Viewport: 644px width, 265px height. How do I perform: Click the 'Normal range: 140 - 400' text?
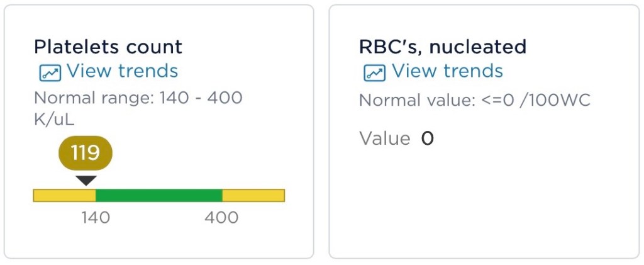click(138, 98)
